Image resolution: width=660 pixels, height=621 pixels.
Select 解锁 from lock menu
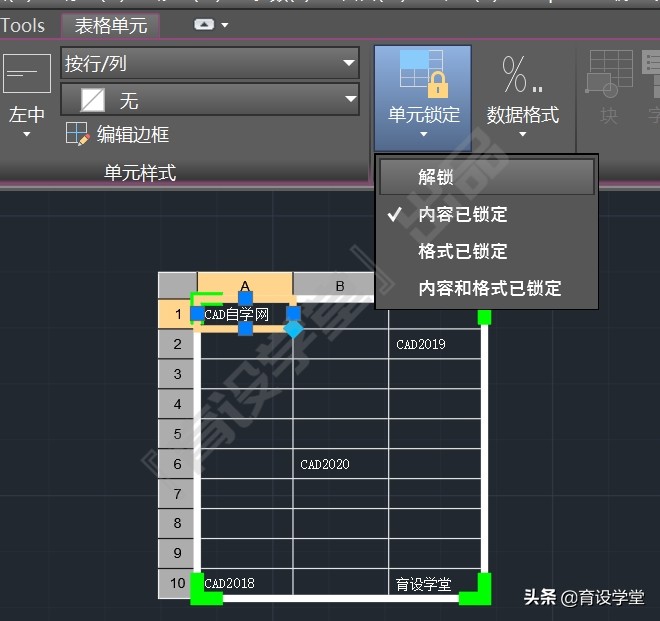[487, 177]
